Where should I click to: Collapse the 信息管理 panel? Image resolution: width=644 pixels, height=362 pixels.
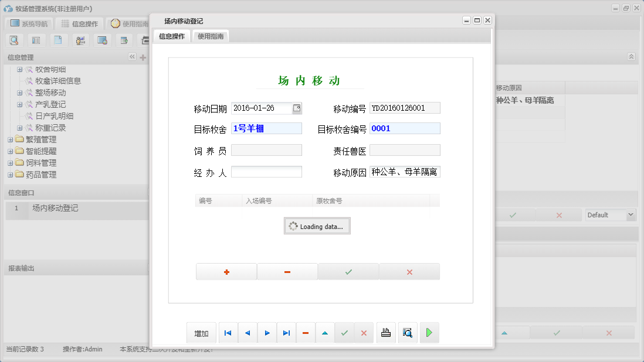(x=132, y=57)
